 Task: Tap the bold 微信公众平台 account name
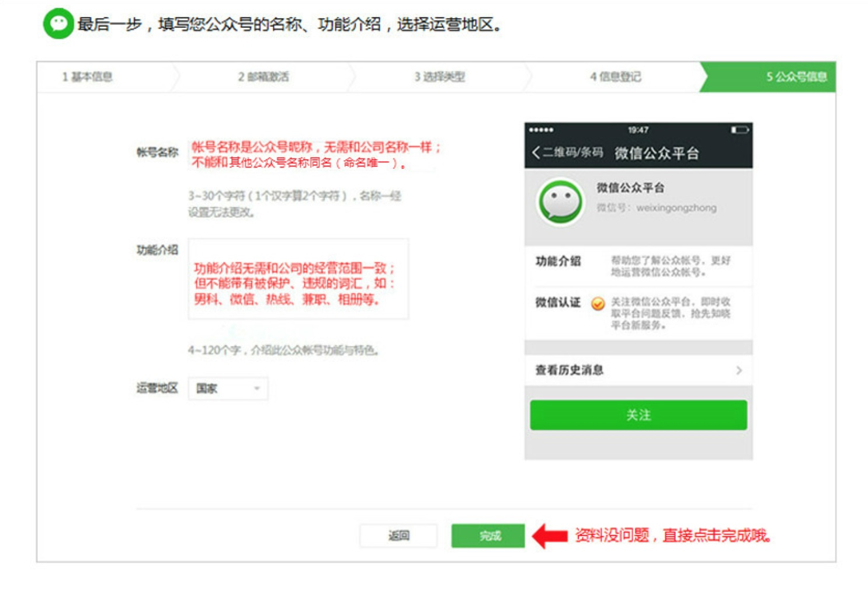coord(630,188)
